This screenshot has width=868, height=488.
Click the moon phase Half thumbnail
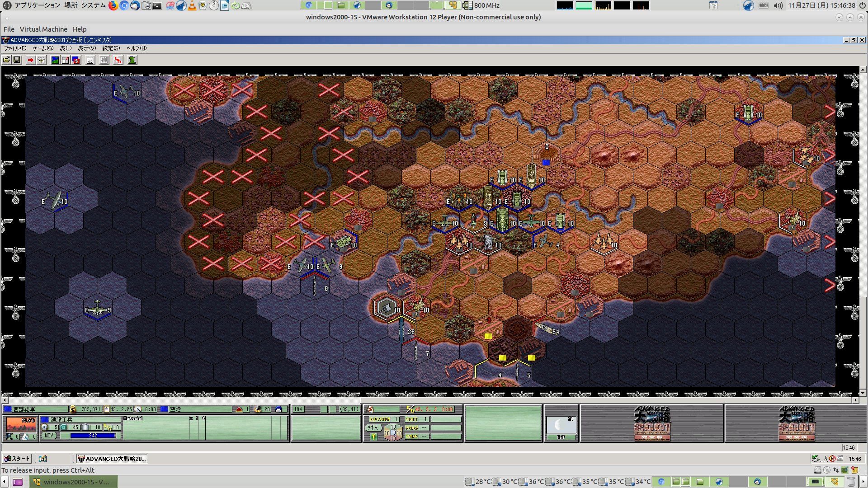[561, 428]
